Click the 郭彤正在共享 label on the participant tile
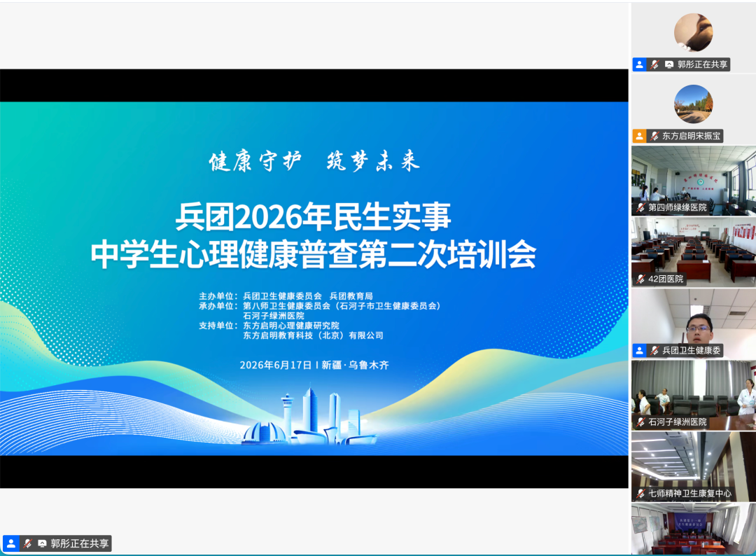756x556 pixels. 703,64
